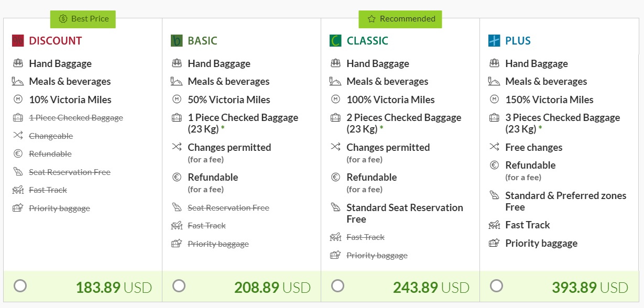Click the miles icon next to 10% Victoria Miles

point(18,100)
